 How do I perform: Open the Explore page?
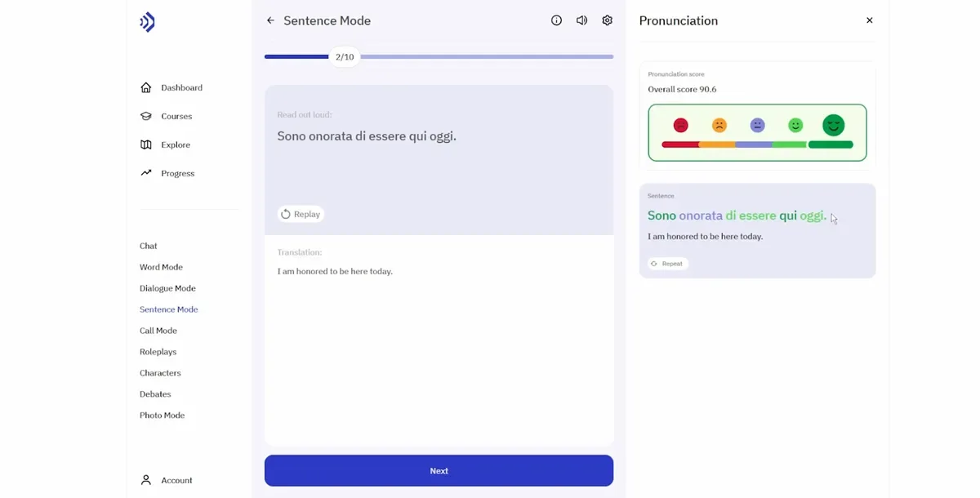tap(175, 145)
